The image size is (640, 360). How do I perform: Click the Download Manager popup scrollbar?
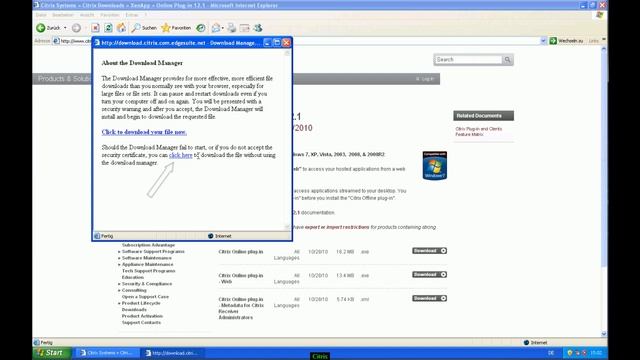point(287,140)
